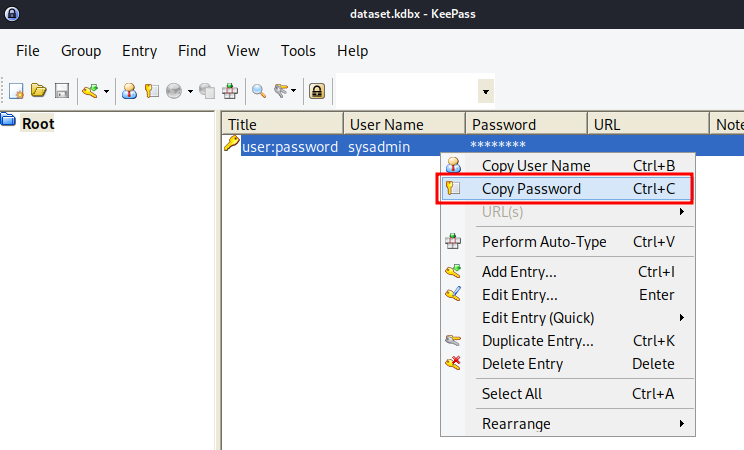Screen dimensions: 744x450
Task: Click the Save database floppy icon
Action: coord(62,90)
